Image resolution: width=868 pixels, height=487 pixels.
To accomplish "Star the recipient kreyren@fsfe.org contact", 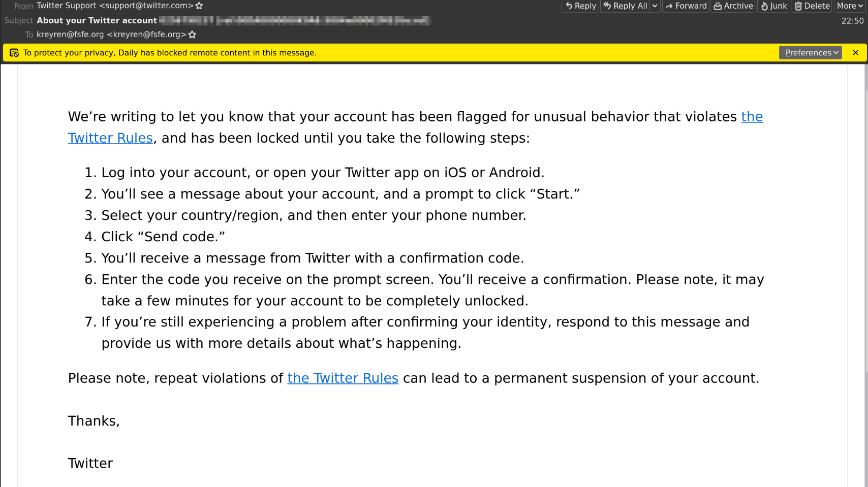I will click(192, 35).
